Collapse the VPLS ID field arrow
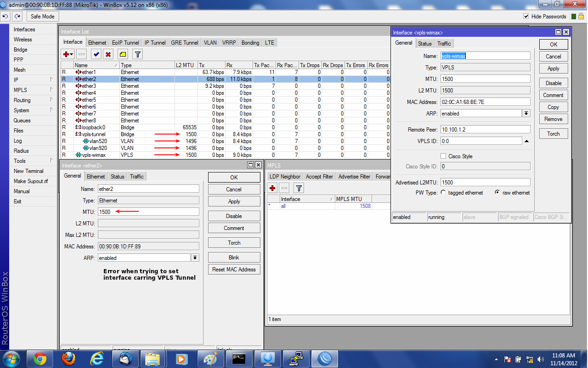588x368 pixels. [x=527, y=141]
